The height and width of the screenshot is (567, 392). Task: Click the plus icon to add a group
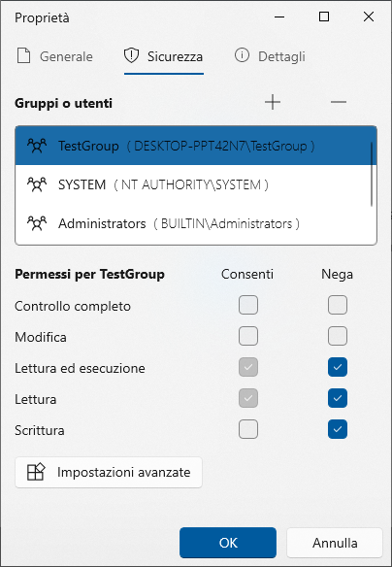[273, 102]
